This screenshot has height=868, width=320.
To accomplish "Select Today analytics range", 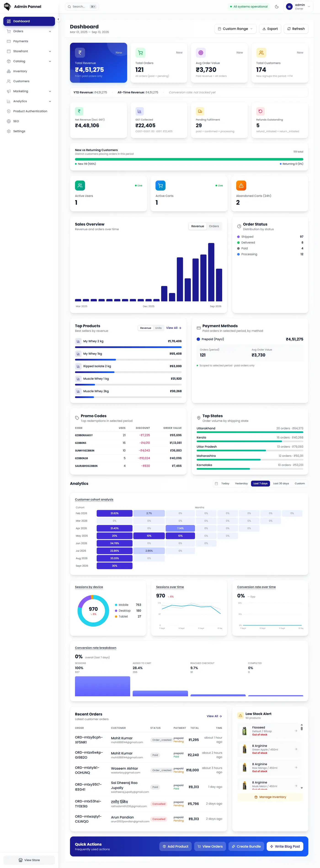I will [225, 484].
